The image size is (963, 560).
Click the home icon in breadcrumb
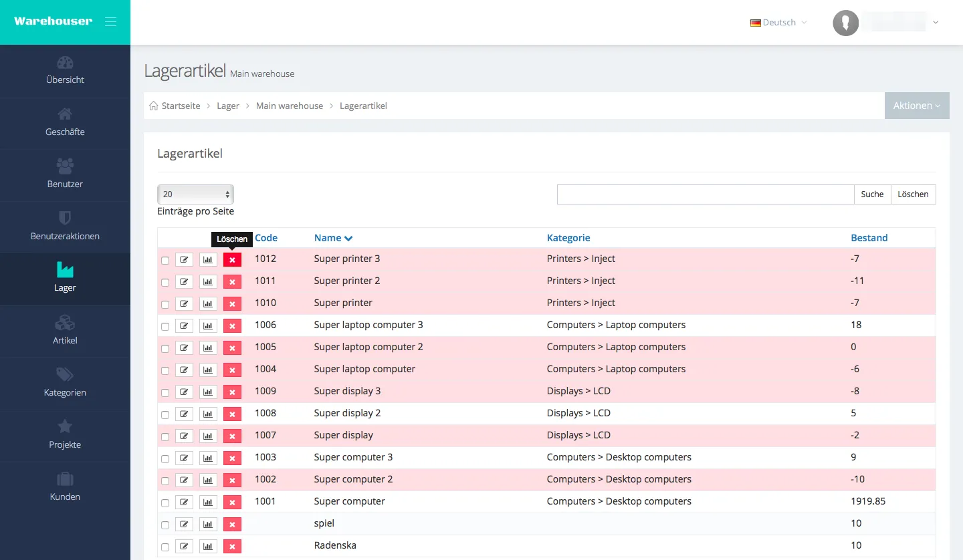(154, 106)
